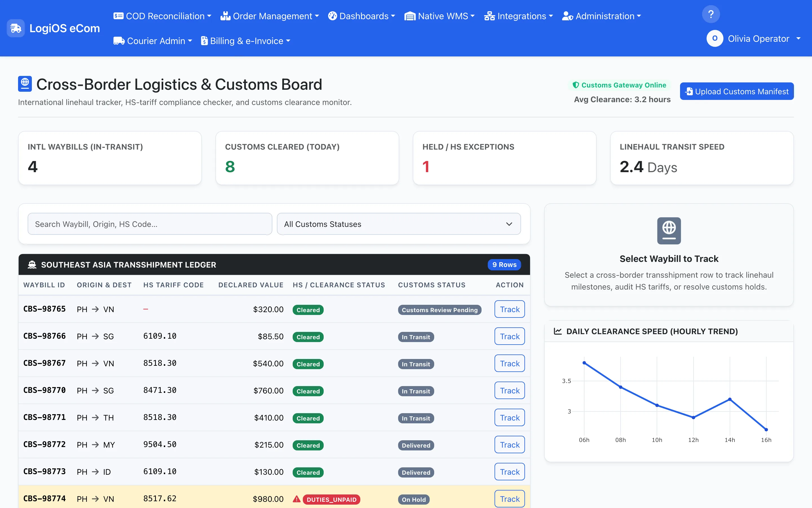Track waybill CBS-98767

pyautogui.click(x=509, y=364)
